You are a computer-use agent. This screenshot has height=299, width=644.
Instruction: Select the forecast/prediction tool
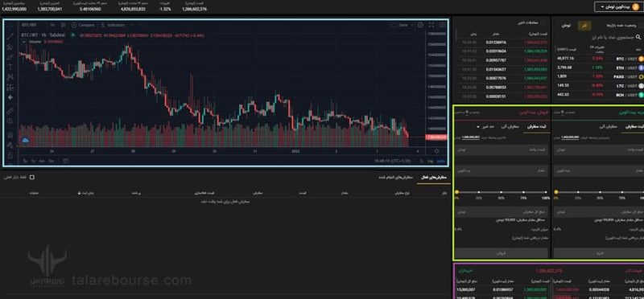10,88
